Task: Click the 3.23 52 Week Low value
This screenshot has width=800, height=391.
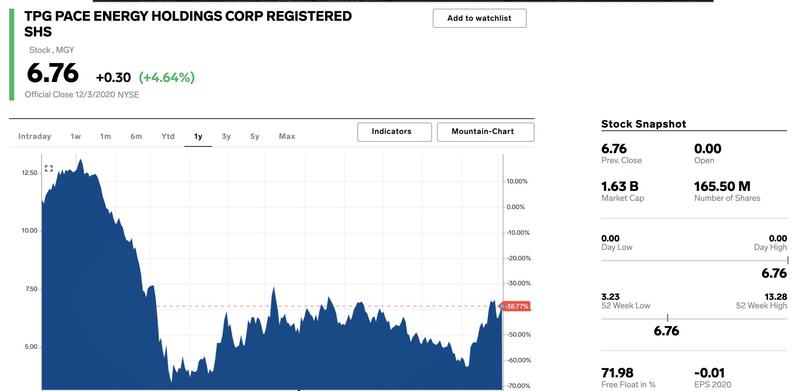Action: pyautogui.click(x=610, y=297)
